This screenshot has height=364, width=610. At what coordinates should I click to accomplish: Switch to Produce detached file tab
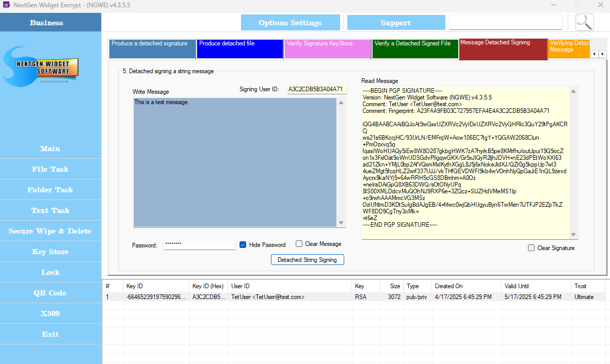coord(239,48)
